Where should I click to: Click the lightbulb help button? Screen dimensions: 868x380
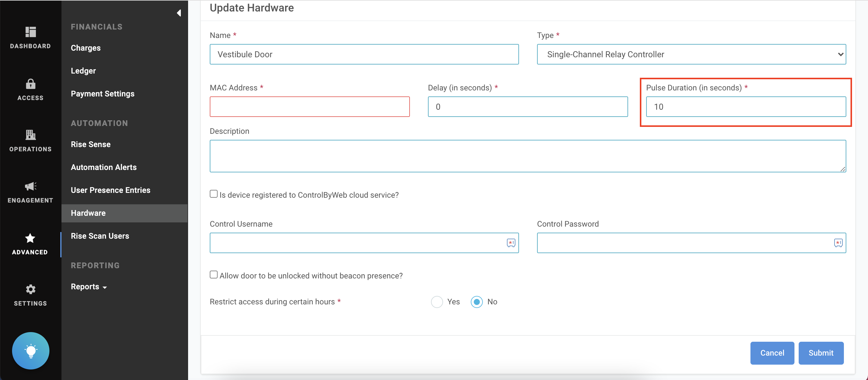(31, 351)
